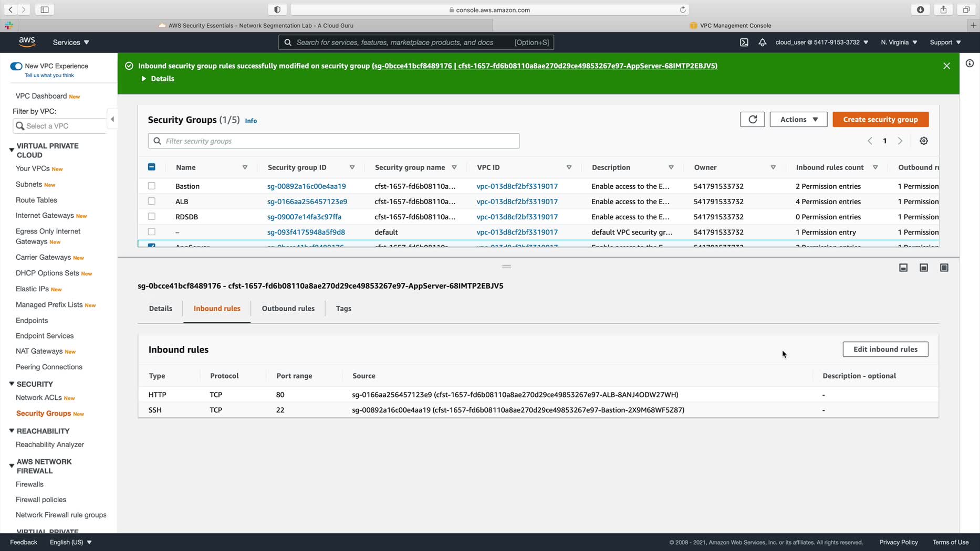
Task: Check the default security group row
Action: coord(152,231)
